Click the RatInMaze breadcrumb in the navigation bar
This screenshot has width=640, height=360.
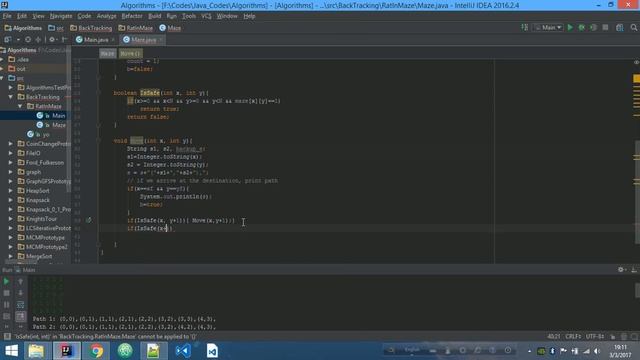click(136, 28)
